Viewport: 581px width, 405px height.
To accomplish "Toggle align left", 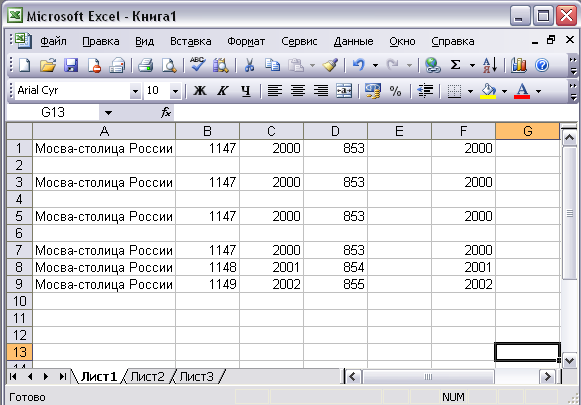I will pyautogui.click(x=275, y=91).
